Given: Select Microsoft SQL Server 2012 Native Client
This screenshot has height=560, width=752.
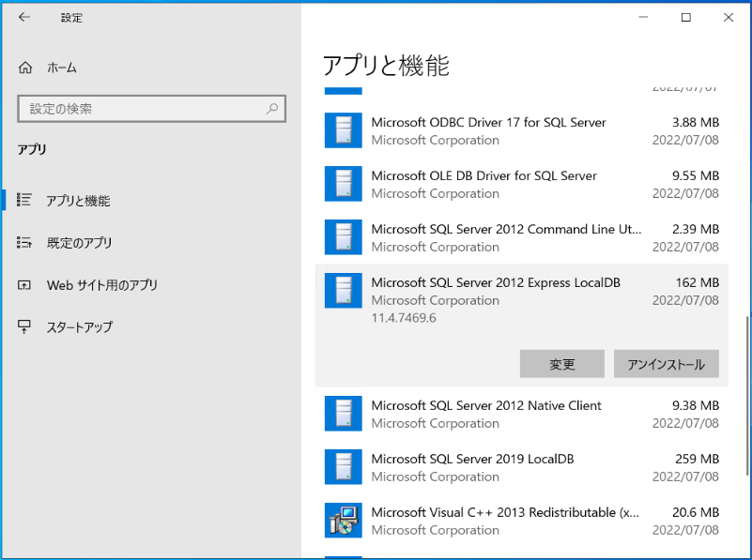Looking at the screenshot, I should [522, 414].
